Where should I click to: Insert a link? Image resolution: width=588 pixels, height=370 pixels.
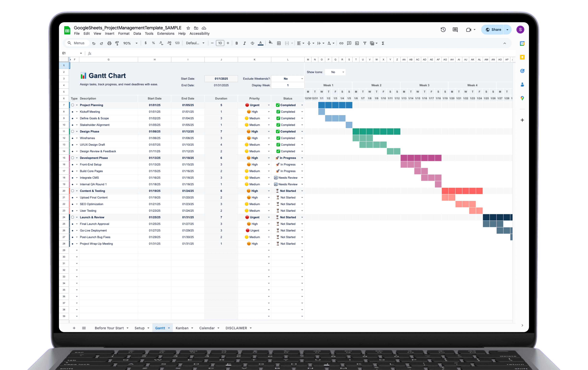(341, 43)
